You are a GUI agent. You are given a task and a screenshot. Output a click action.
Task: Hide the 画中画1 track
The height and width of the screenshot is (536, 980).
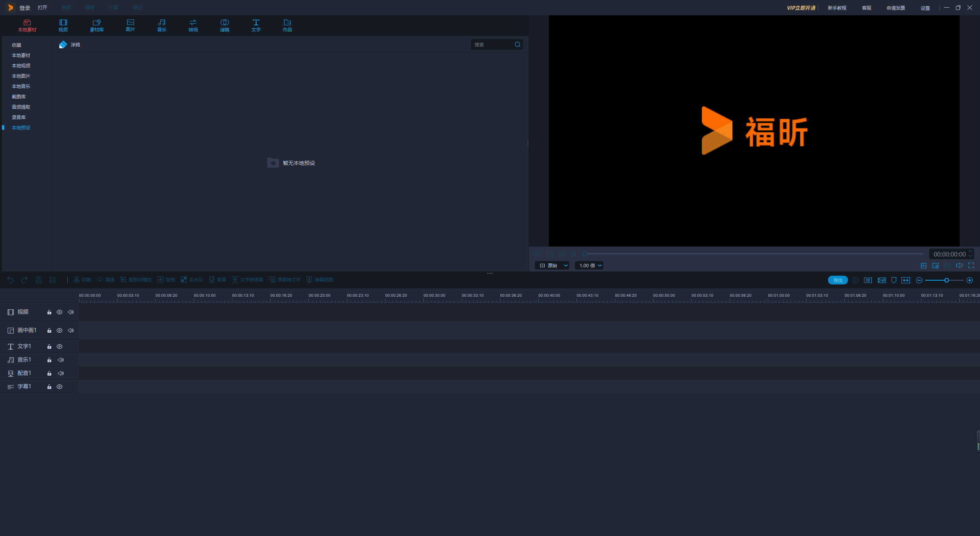coord(59,331)
